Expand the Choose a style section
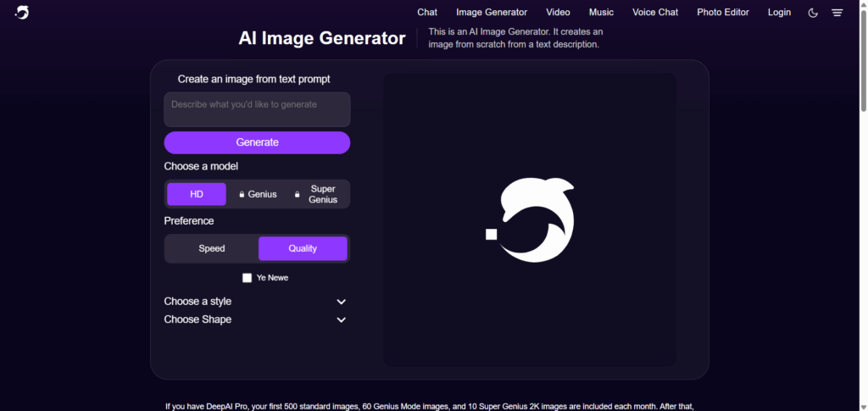The image size is (868, 411). (256, 302)
